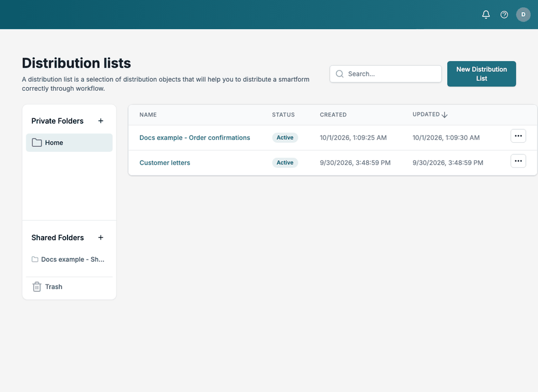Image resolution: width=538 pixels, height=392 pixels.
Task: Click the Shared Folders heading
Action: (x=57, y=237)
